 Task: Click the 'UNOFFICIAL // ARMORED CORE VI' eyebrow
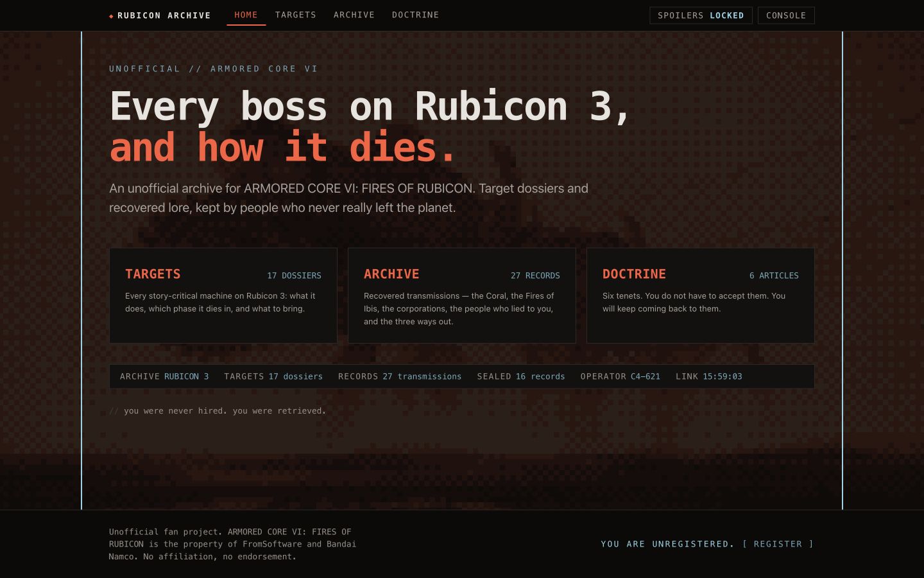tap(214, 69)
